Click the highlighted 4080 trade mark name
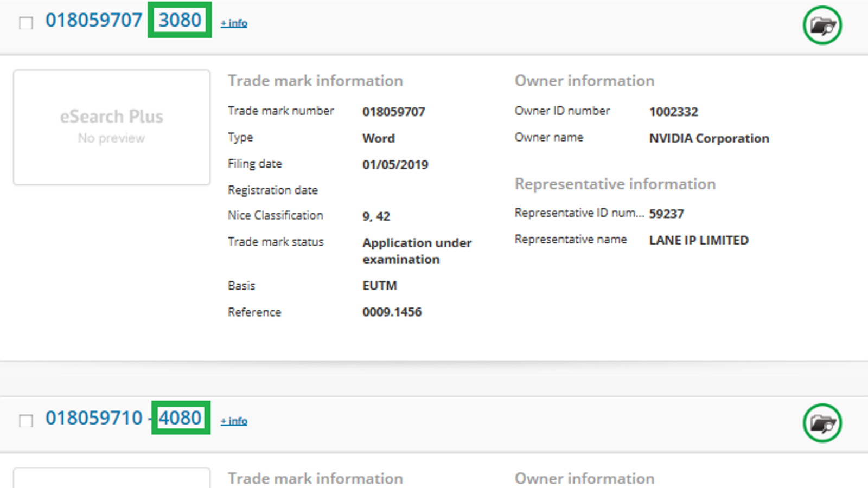Screen dimensions: 868x488 pos(180,418)
